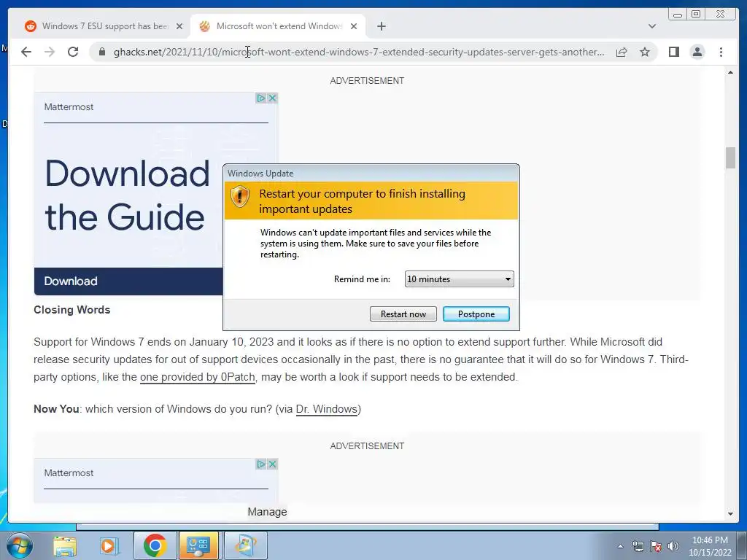Select the Microsoft won't extend Windows tab
Viewport: 747px width, 560px height.
pos(278,26)
